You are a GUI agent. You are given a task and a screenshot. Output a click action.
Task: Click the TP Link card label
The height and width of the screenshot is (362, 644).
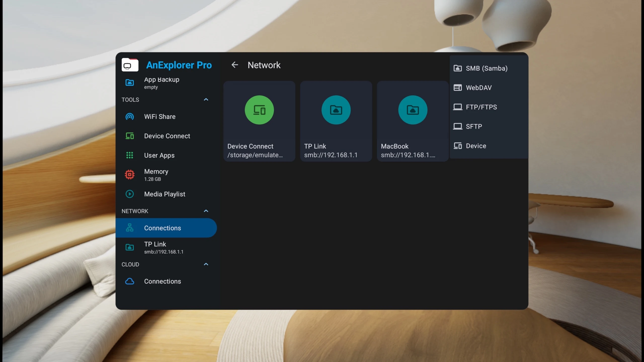pyautogui.click(x=315, y=146)
